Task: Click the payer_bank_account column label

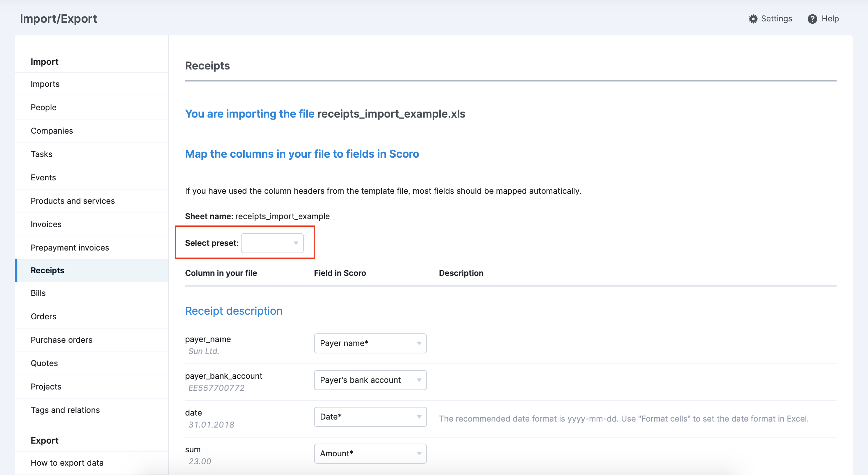Action: (x=224, y=376)
